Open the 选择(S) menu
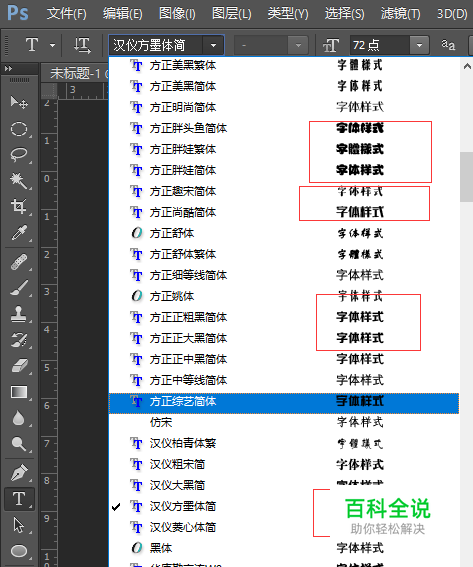Viewport: 473px width, 567px height. [344, 14]
